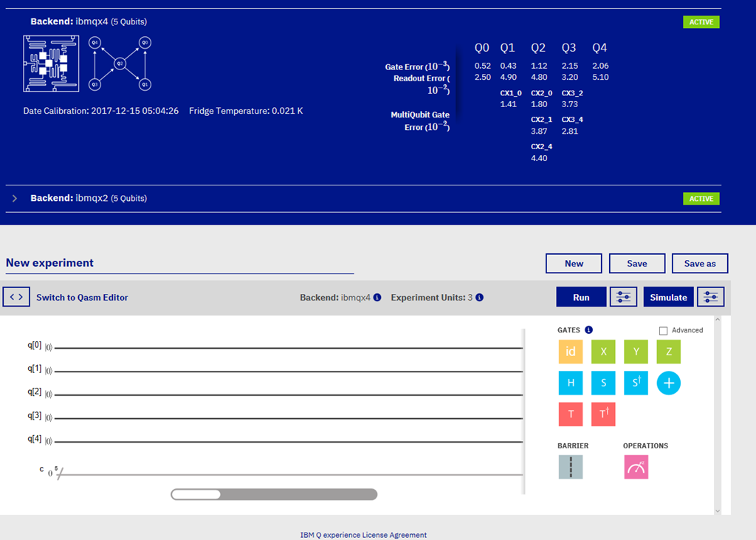Choose the barrier tile
Viewport: 756px width, 540px height.
tap(571, 467)
